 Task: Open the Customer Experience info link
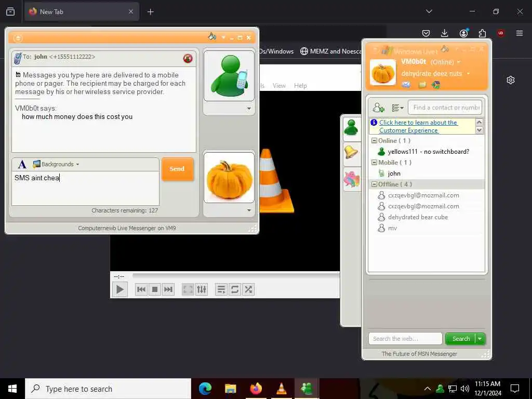(x=418, y=126)
